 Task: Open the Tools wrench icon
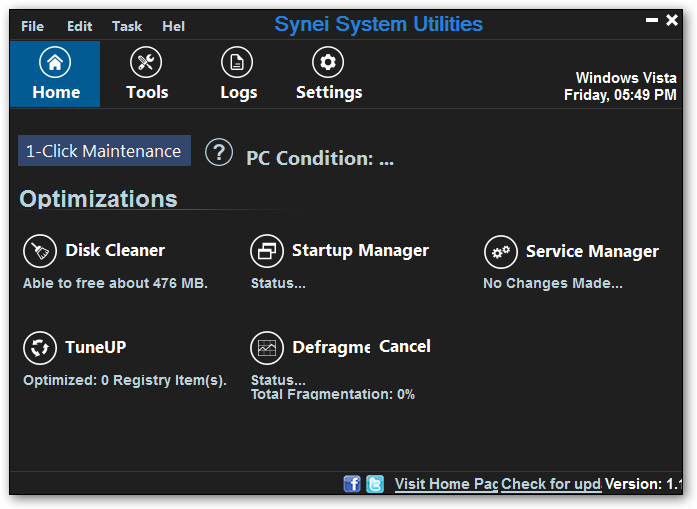click(146, 62)
